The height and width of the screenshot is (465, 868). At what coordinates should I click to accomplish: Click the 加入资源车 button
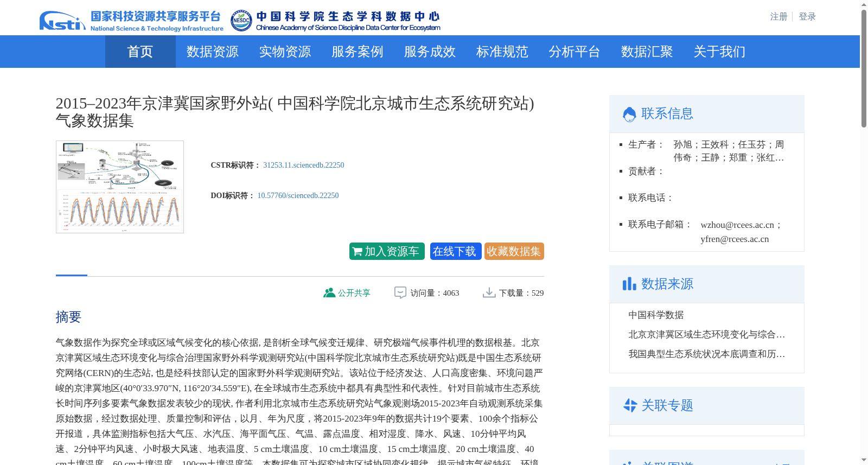(x=387, y=251)
